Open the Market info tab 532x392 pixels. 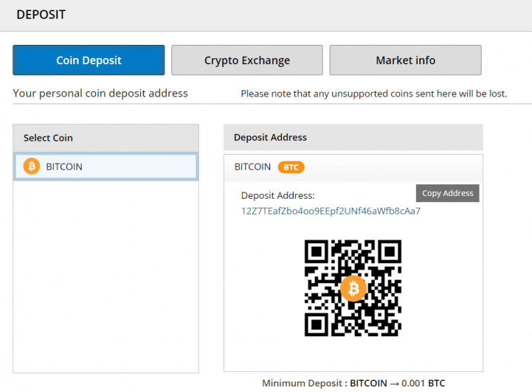pos(405,60)
